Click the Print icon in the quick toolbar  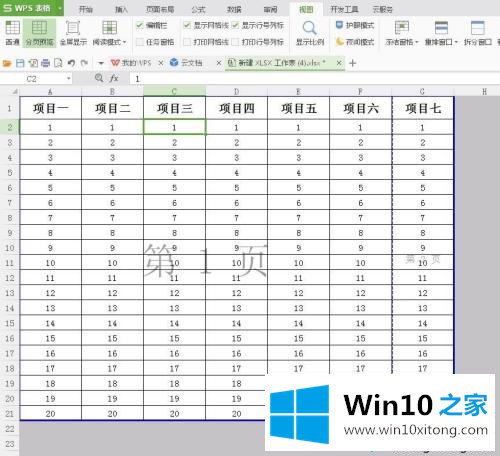(46, 63)
